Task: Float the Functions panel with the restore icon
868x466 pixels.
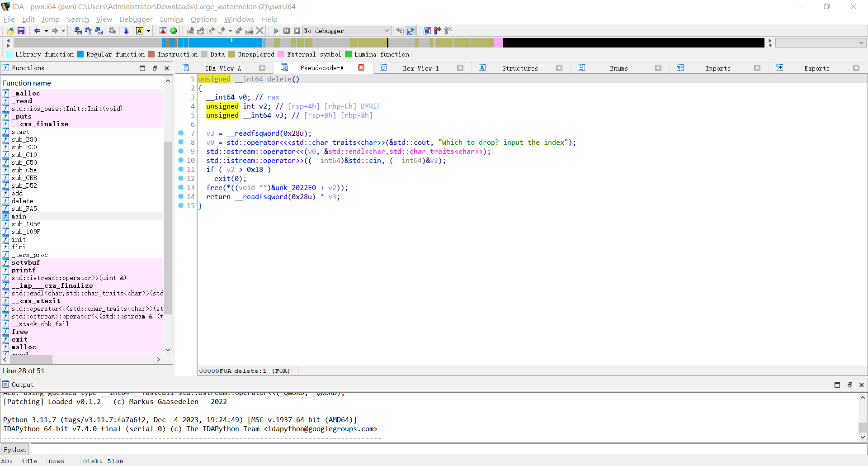Action: [155, 68]
